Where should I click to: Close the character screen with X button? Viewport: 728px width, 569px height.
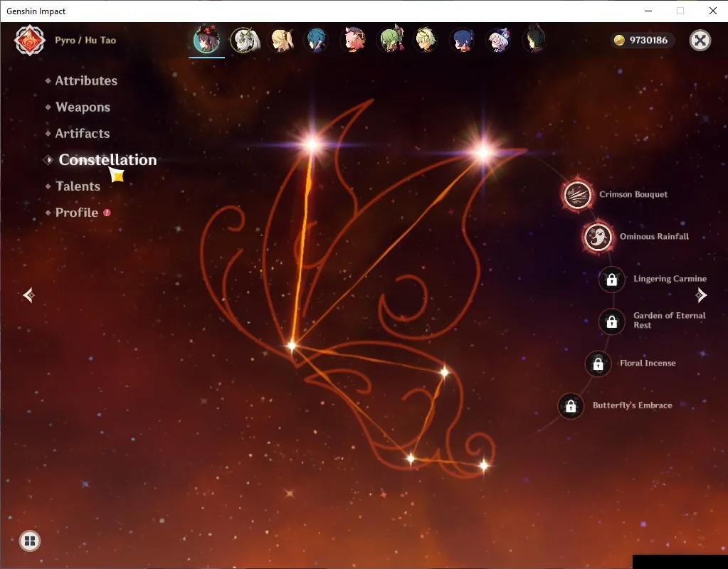[700, 41]
